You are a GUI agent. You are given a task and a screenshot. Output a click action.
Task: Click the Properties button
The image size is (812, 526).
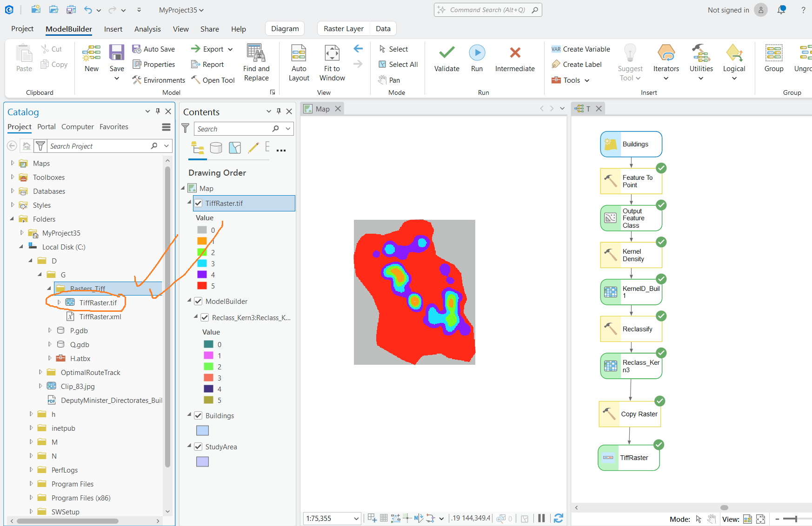point(153,64)
